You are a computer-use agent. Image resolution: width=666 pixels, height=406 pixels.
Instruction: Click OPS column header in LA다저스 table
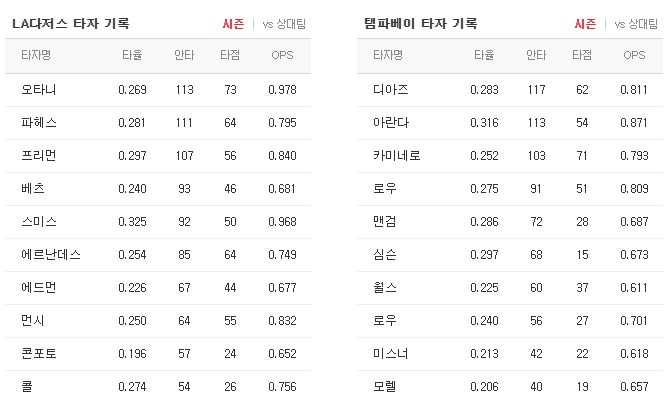tap(282, 55)
